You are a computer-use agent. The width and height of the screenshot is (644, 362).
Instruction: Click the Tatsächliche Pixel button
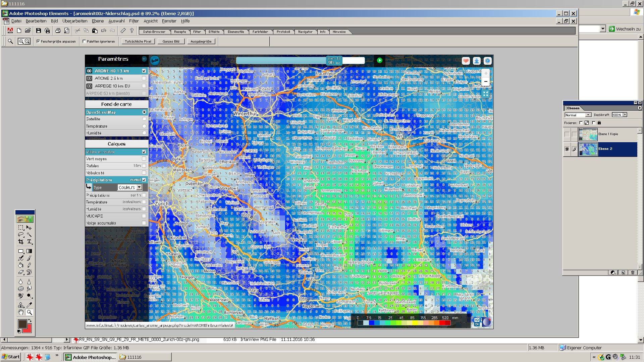138,42
